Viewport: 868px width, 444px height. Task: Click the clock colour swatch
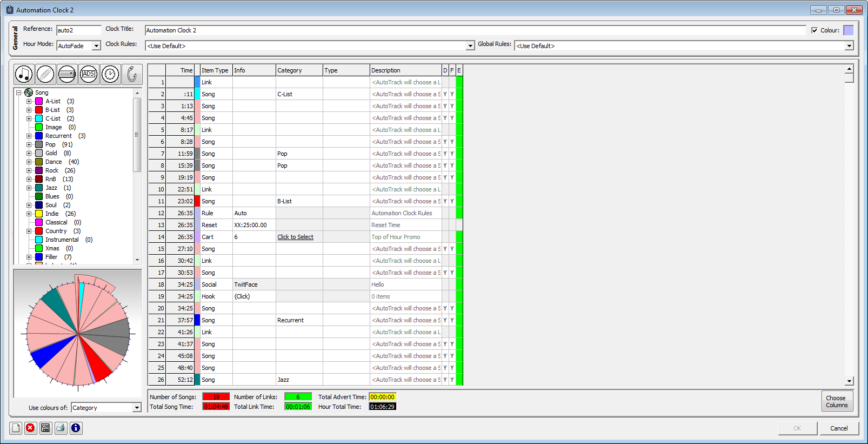point(849,30)
